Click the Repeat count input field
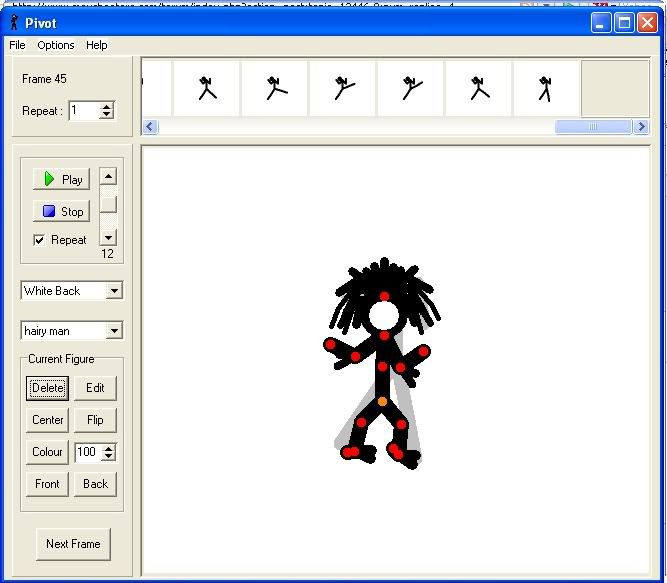Screen dimensions: 667x583 click(x=84, y=111)
